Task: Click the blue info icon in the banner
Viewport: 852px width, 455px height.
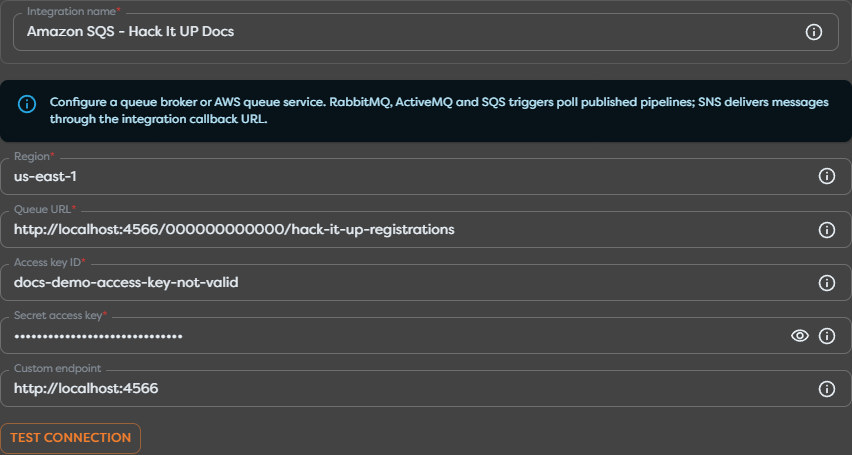Action: [27, 104]
